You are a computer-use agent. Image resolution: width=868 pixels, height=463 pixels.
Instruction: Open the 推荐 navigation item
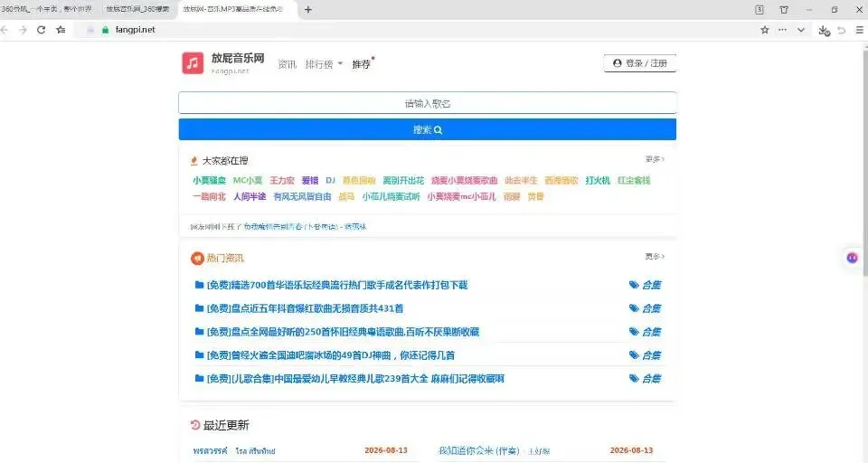[x=362, y=64]
